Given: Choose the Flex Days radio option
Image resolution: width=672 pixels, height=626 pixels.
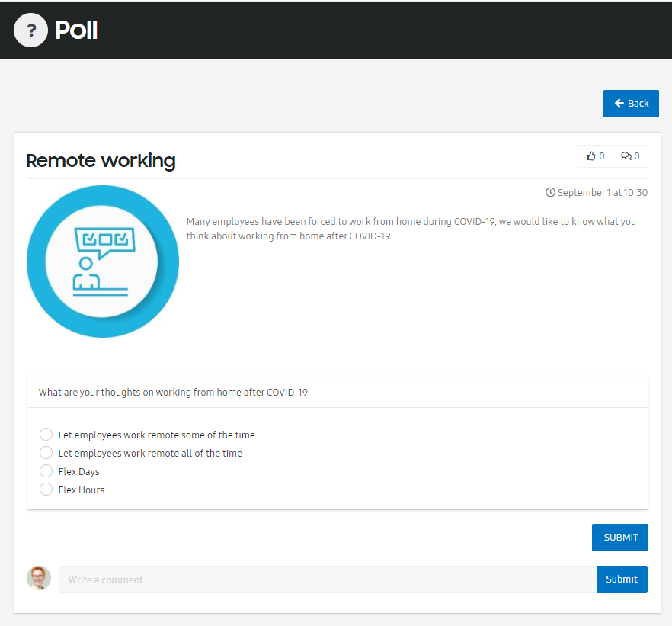Looking at the screenshot, I should pos(46,471).
